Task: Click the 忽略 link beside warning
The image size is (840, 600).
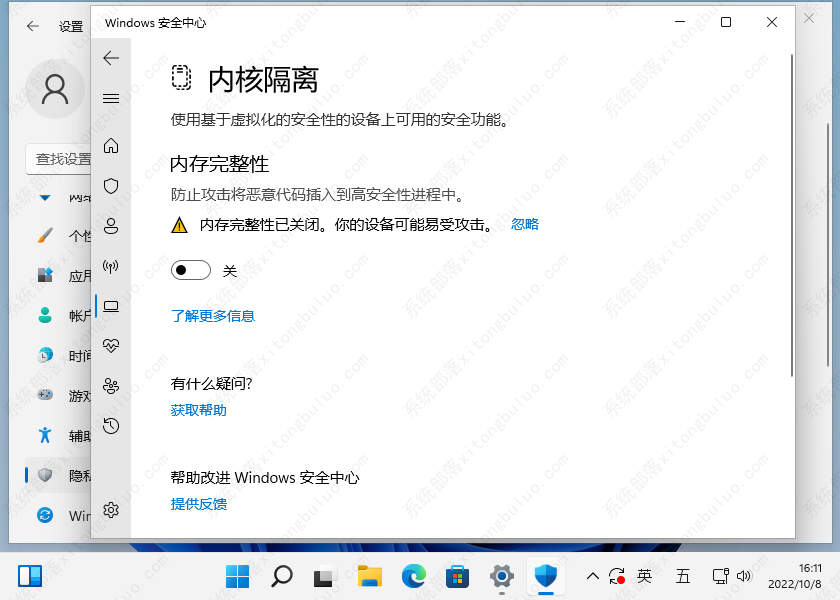Action: (525, 225)
